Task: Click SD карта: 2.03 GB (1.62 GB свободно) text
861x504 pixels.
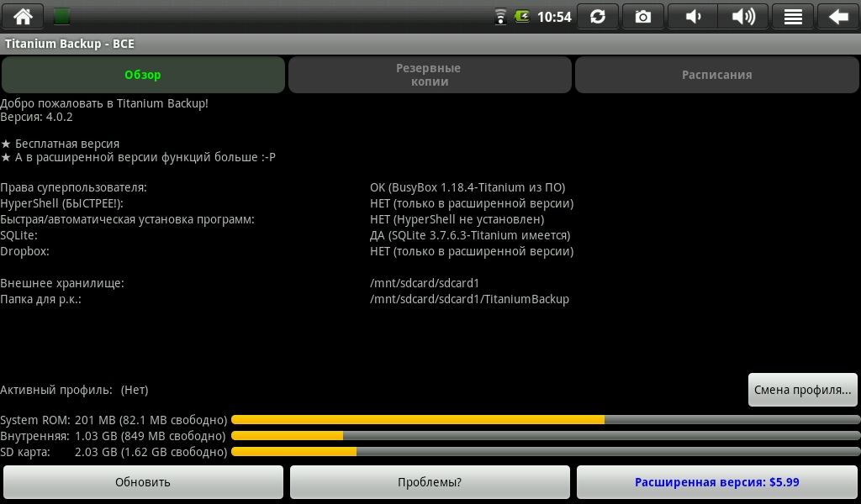Action: (114, 452)
